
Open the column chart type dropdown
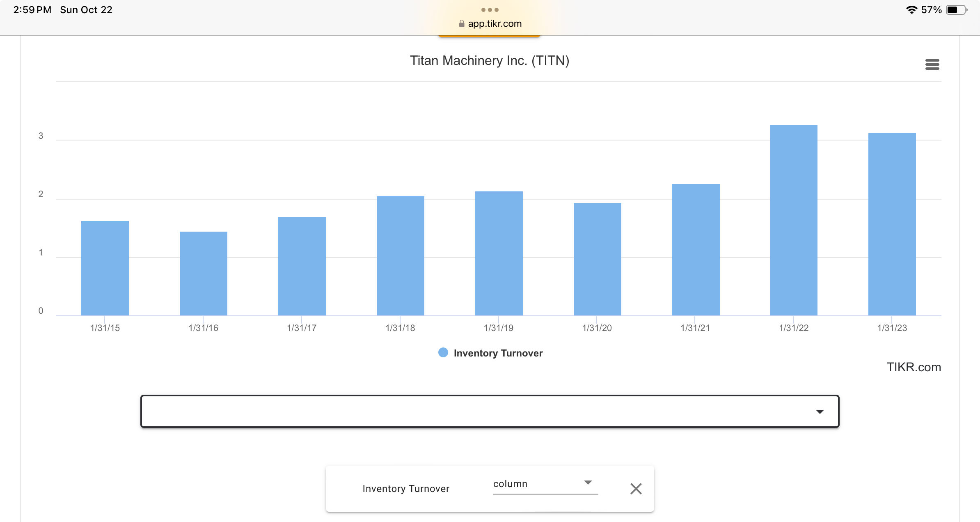coord(545,484)
